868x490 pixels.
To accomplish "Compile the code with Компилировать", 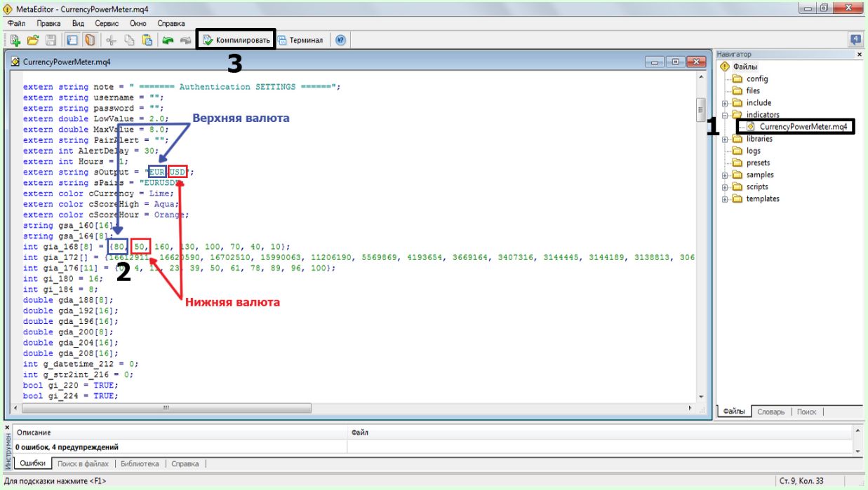I will 236,40.
